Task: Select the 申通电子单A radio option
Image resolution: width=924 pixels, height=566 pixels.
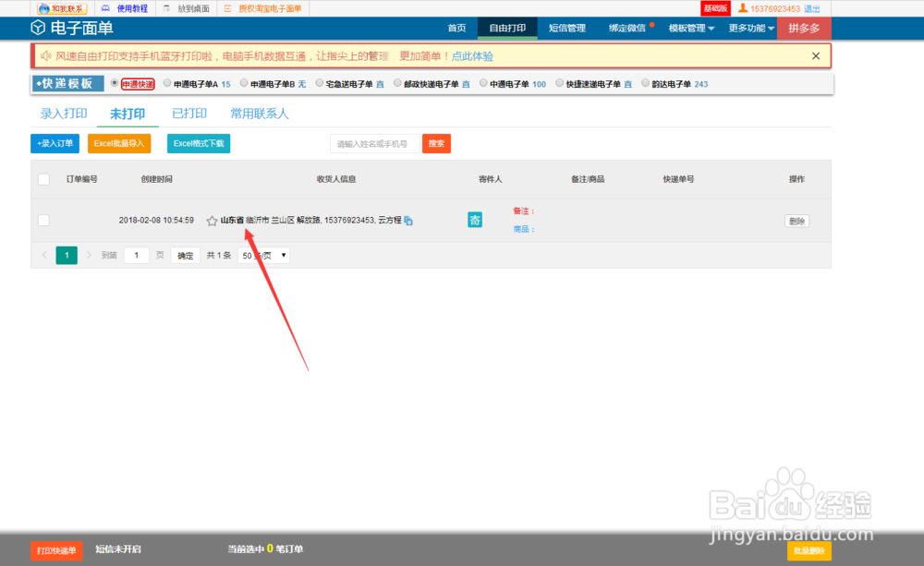Action: click(x=167, y=84)
